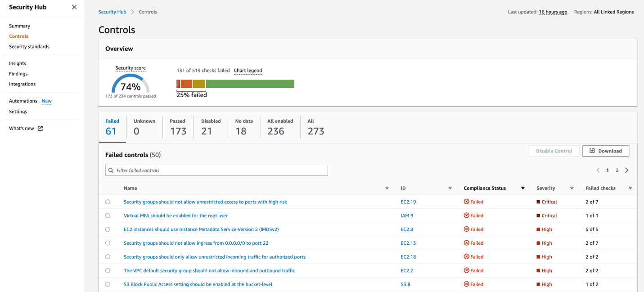Open the Severity column filter dropdown
The width and height of the screenshot is (644, 292).
tap(572, 188)
